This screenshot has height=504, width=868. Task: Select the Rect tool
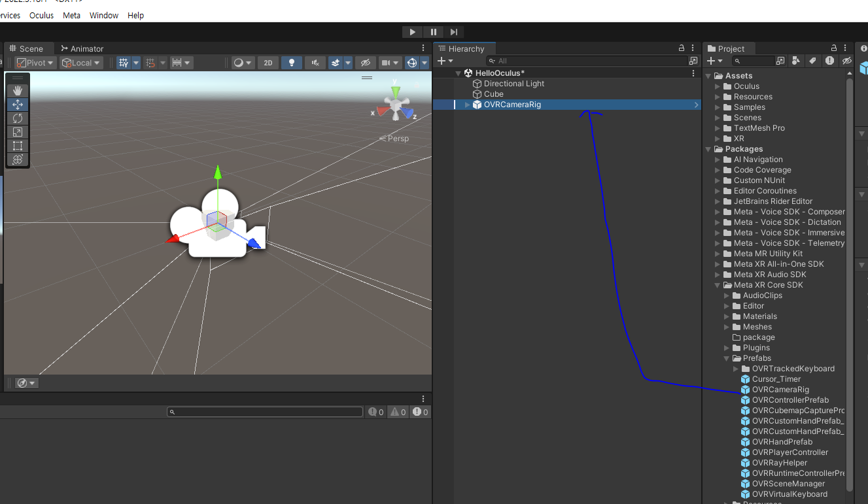(x=18, y=145)
